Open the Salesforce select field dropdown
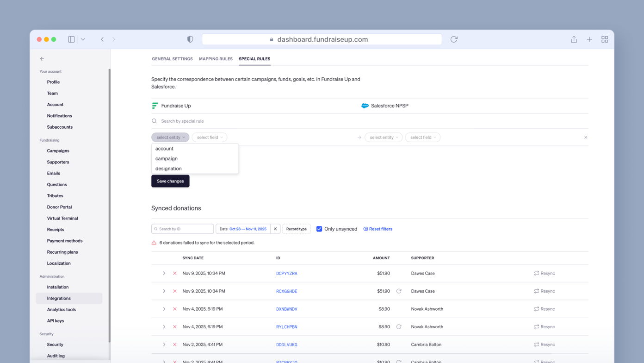This screenshot has width=644, height=363. [422, 138]
